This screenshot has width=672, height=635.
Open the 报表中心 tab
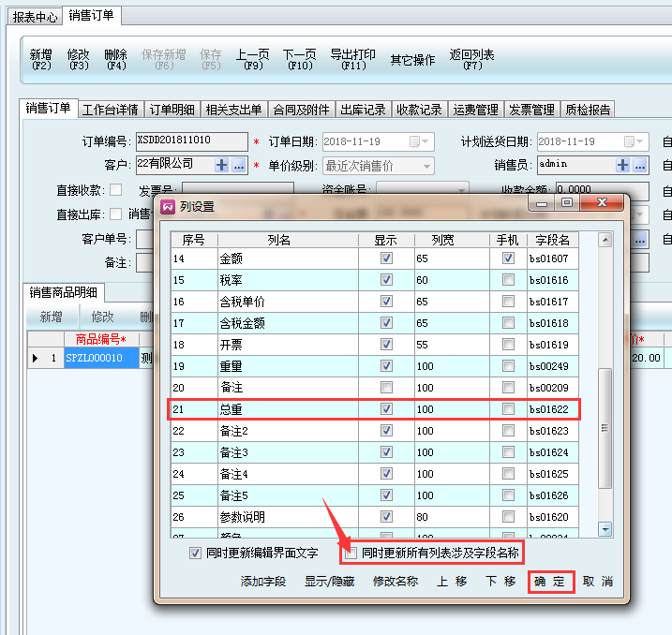(x=35, y=16)
